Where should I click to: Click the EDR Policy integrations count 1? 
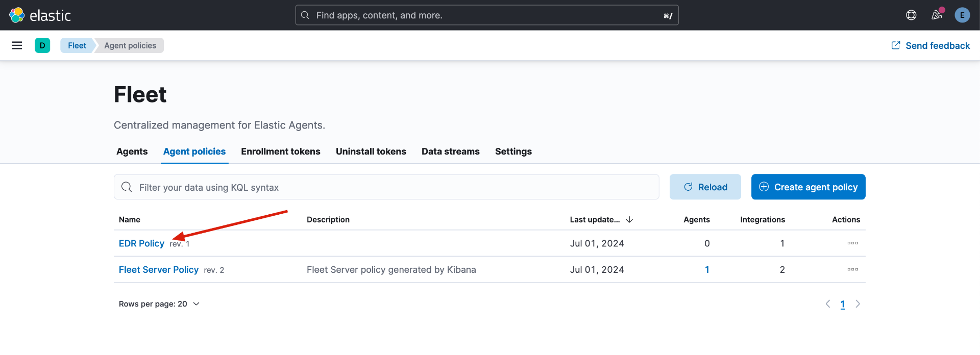click(782, 243)
